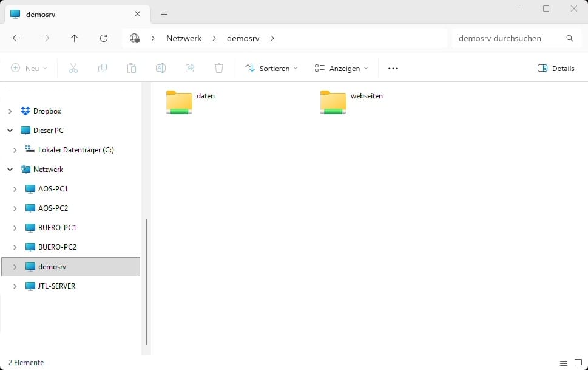Viewport: 588px width, 370px height.
Task: Click demosrv in the breadcrumb path
Action: [x=243, y=38]
